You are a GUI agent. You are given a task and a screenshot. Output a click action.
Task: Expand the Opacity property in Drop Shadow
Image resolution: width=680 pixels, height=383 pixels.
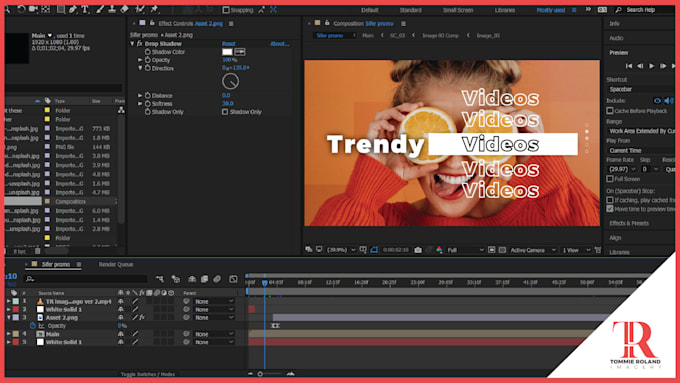[x=140, y=60]
